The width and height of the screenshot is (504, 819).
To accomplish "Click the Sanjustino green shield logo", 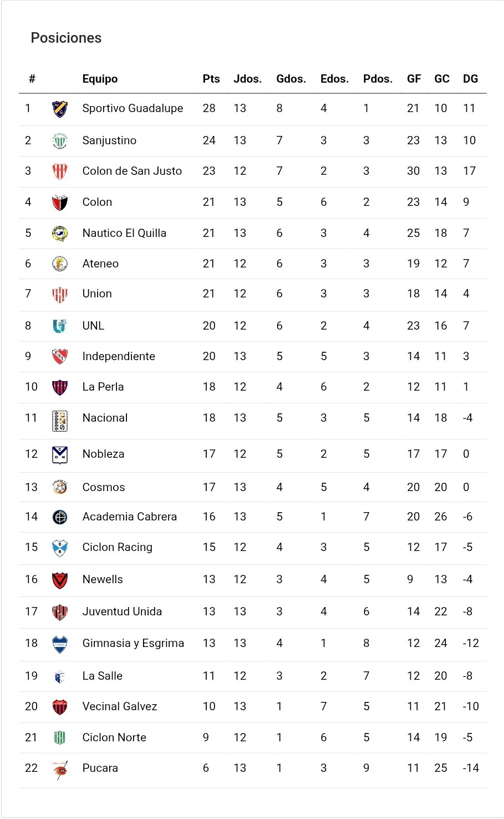I will click(x=60, y=141).
